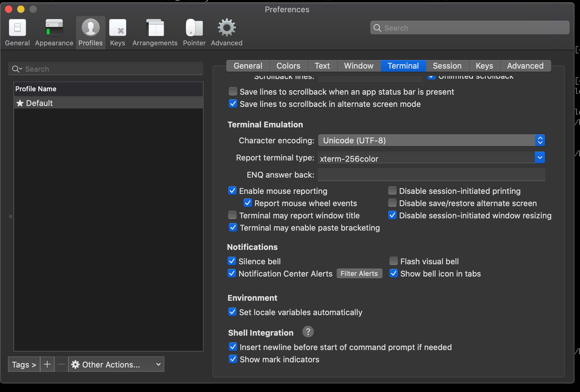Check Terminal may report window title
This screenshot has height=392, width=580.
(233, 215)
